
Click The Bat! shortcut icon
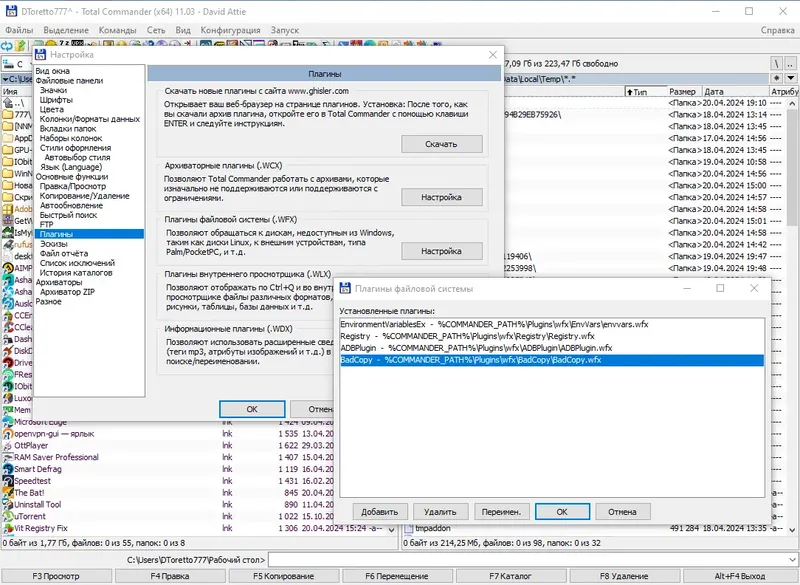7,493
